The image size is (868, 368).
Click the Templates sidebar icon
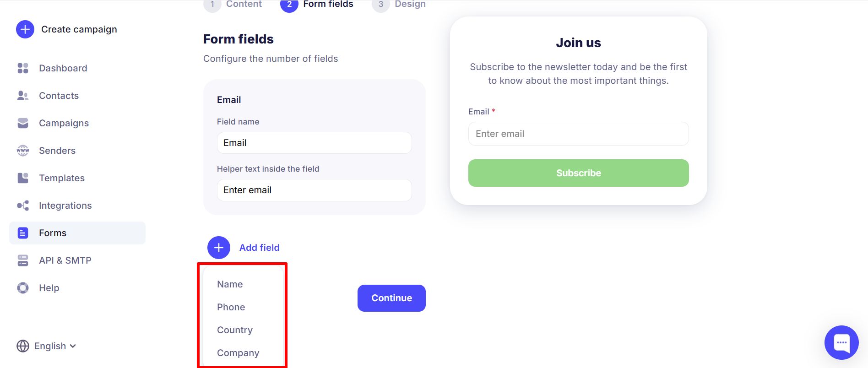coord(23,178)
